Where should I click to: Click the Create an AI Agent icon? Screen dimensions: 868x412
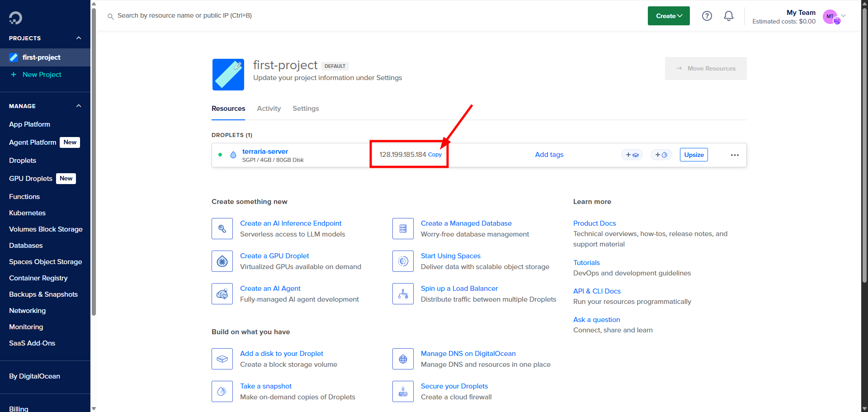(x=222, y=294)
